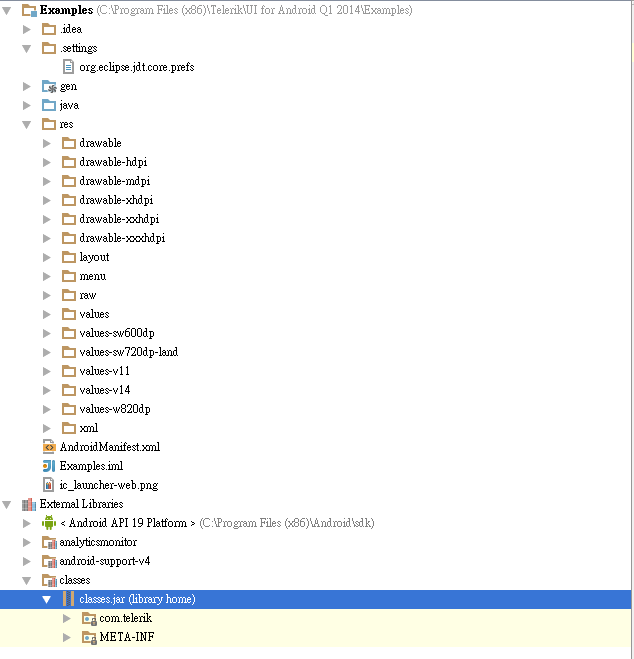This screenshot has width=634, height=659.
Task: Click the res folder icon
Action: click(x=49, y=124)
